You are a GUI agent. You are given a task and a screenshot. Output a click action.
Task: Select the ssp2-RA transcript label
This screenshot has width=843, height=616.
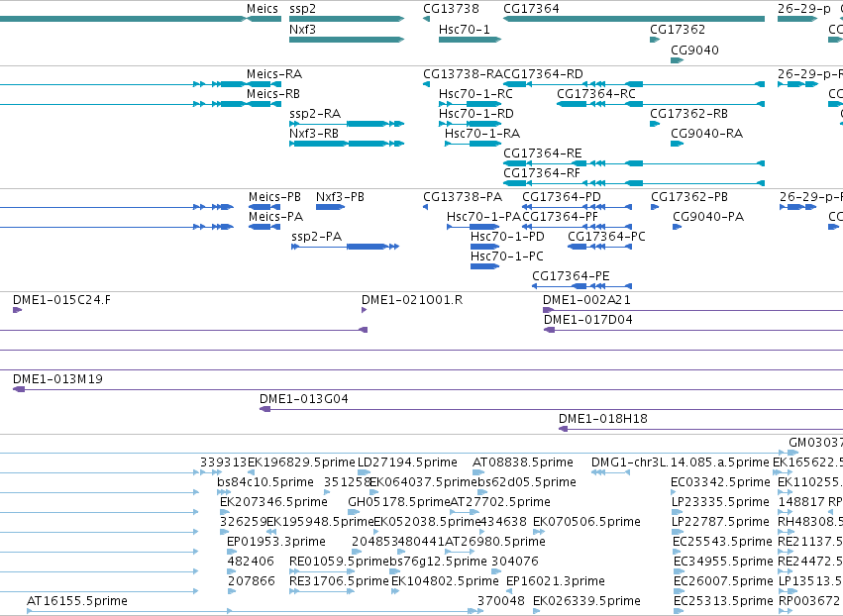[x=315, y=114]
